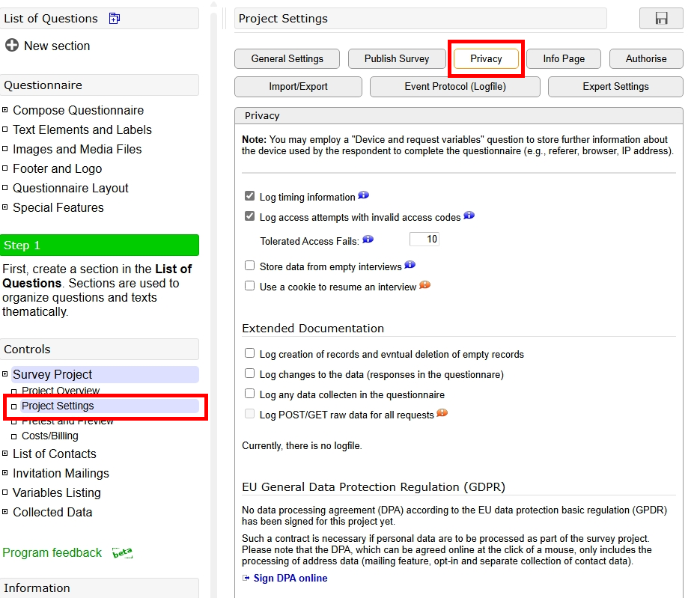700x598 pixels.
Task: Expand the Collected Data section
Action: [5, 512]
